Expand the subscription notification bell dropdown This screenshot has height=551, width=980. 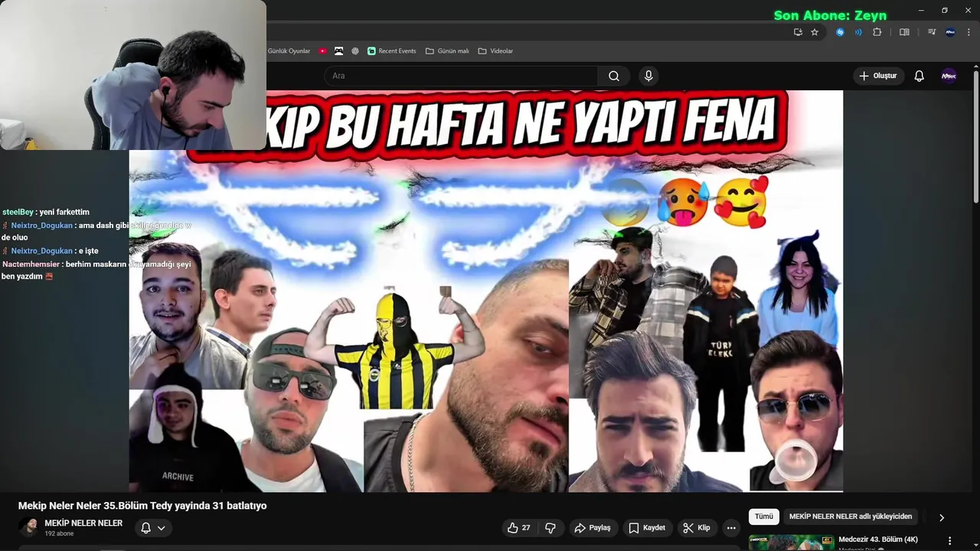point(153,528)
